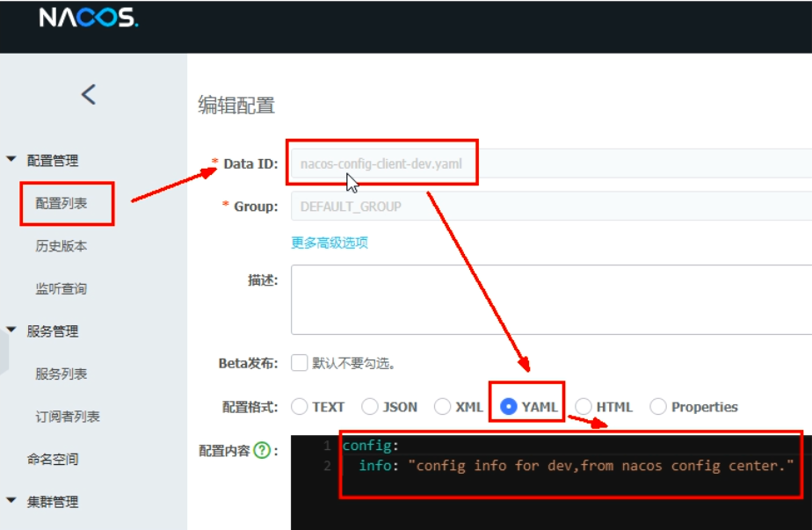Open 服务列表 in the sidebar

point(62,374)
